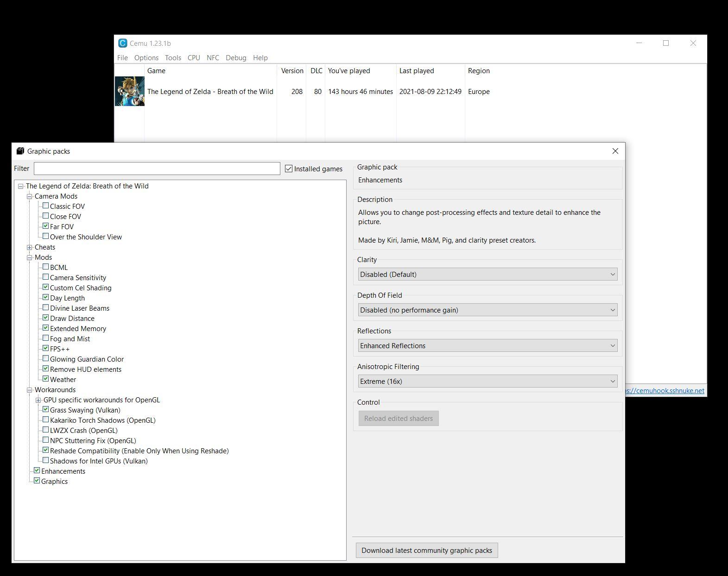The width and height of the screenshot is (728, 576).
Task: Open the Debug menu in Cemu
Action: point(236,57)
